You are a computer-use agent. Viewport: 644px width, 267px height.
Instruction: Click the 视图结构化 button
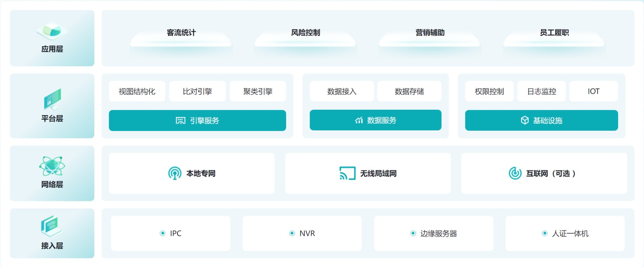coord(137,91)
